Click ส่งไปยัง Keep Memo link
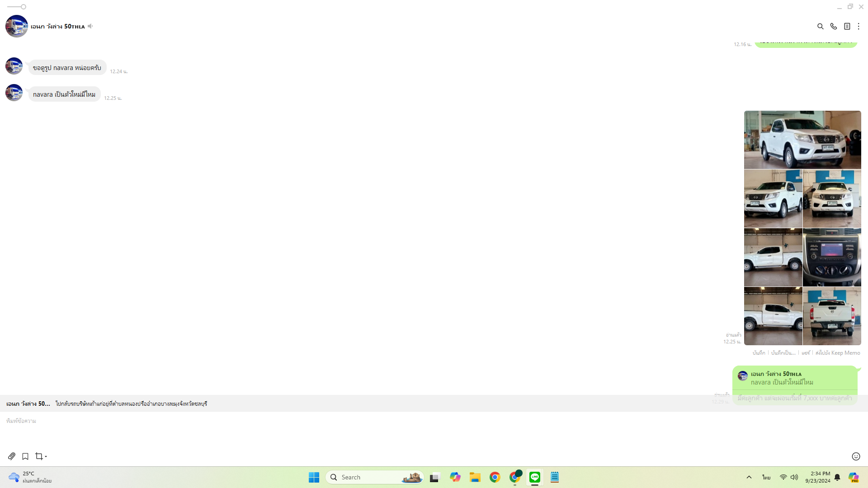This screenshot has height=488, width=868. [x=838, y=353]
